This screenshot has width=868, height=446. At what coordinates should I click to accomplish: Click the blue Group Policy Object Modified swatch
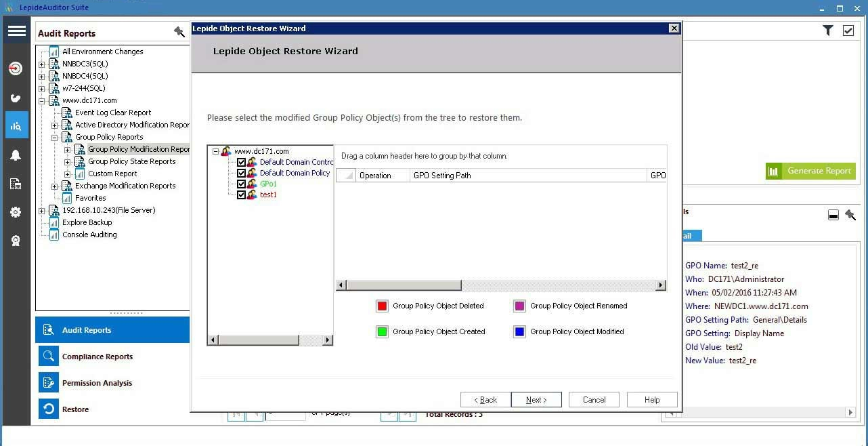tap(519, 332)
